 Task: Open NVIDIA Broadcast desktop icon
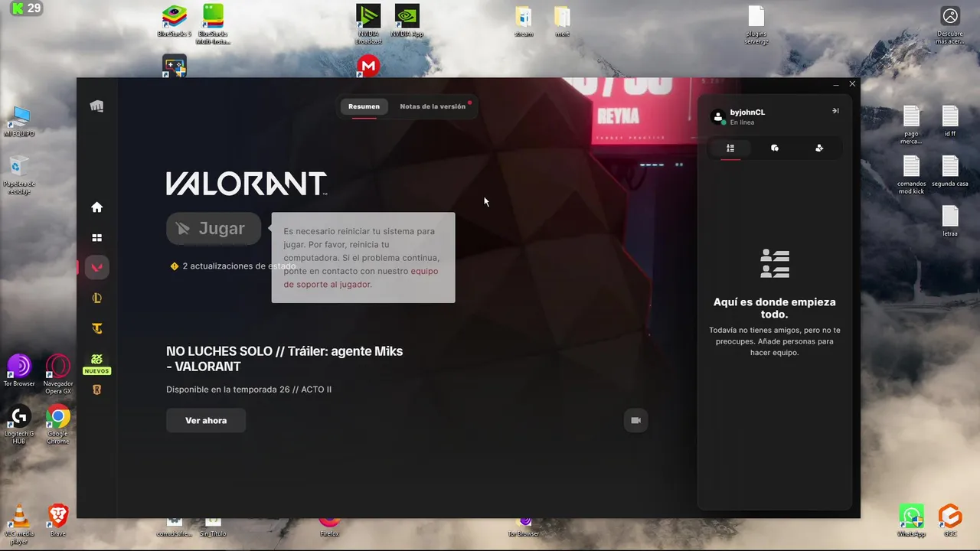[368, 24]
